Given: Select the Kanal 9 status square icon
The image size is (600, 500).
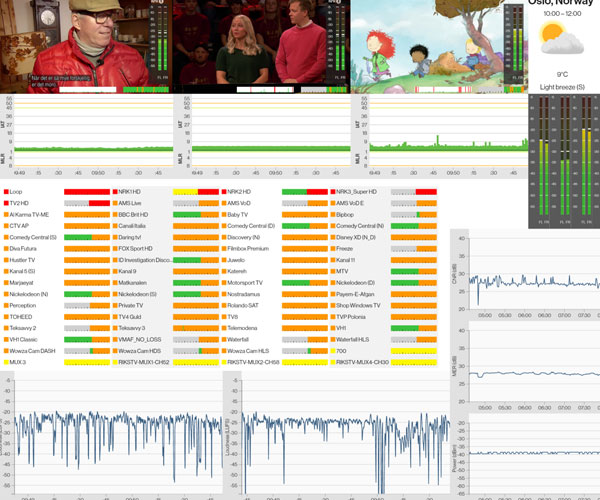Looking at the screenshot, I should tap(114, 271).
